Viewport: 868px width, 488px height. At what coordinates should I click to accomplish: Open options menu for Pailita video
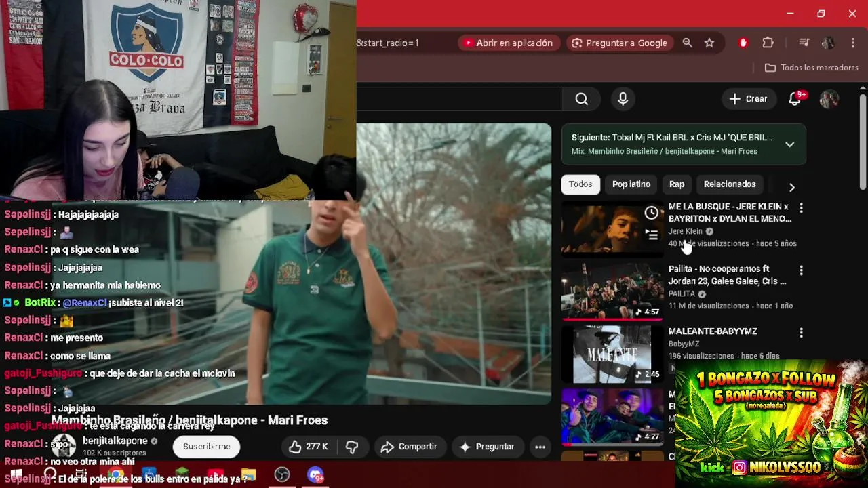click(x=801, y=270)
